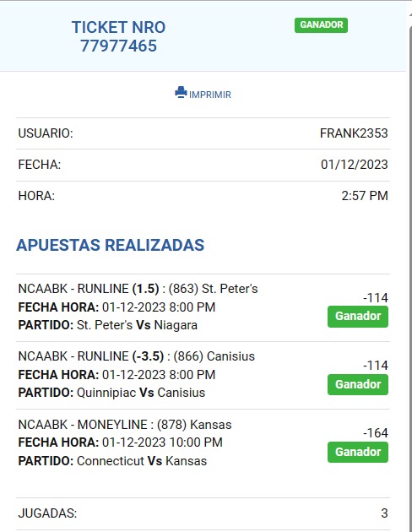Click the printer icon next to IMPRIMIR
The image size is (412, 532).
pos(181,92)
